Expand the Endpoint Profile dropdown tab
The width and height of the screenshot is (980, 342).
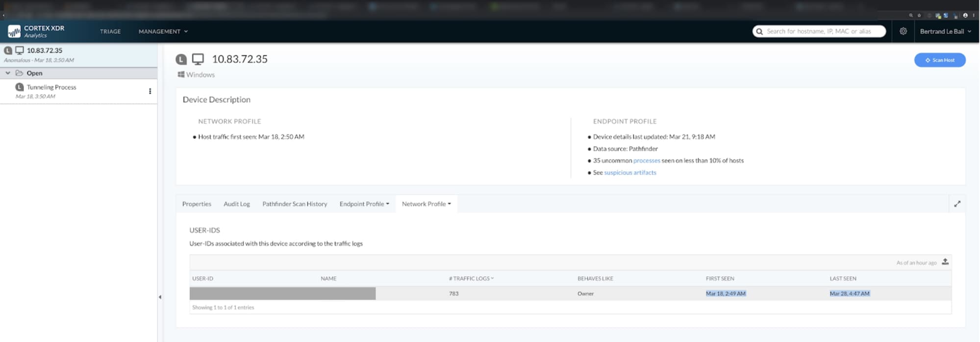coord(364,204)
